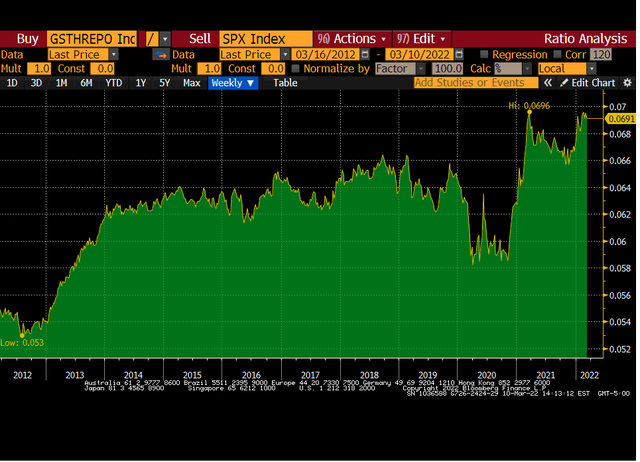Viewport: 640px width, 462px height.
Task: Click the swap securities arrows icon
Action: pyautogui.click(x=161, y=54)
